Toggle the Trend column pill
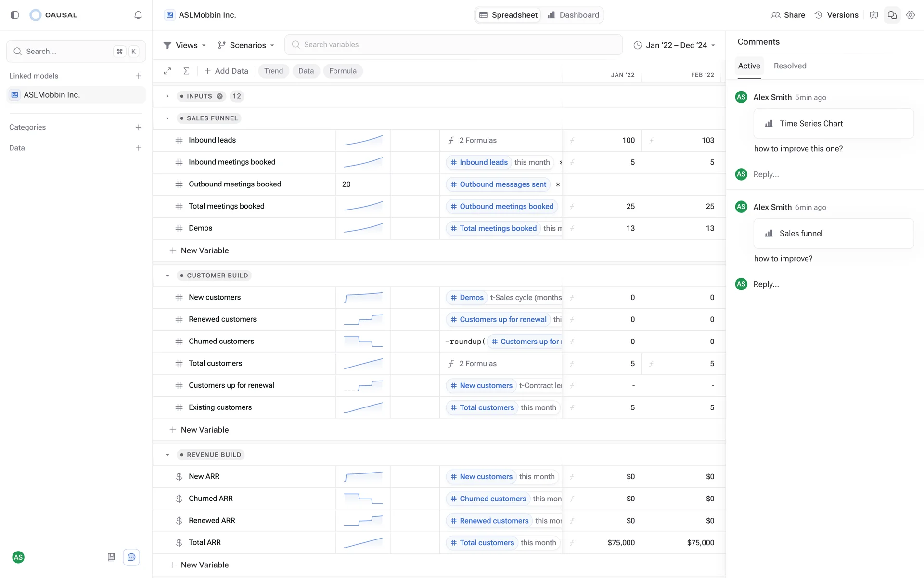Screen dimensions: 924x578 [273, 71]
